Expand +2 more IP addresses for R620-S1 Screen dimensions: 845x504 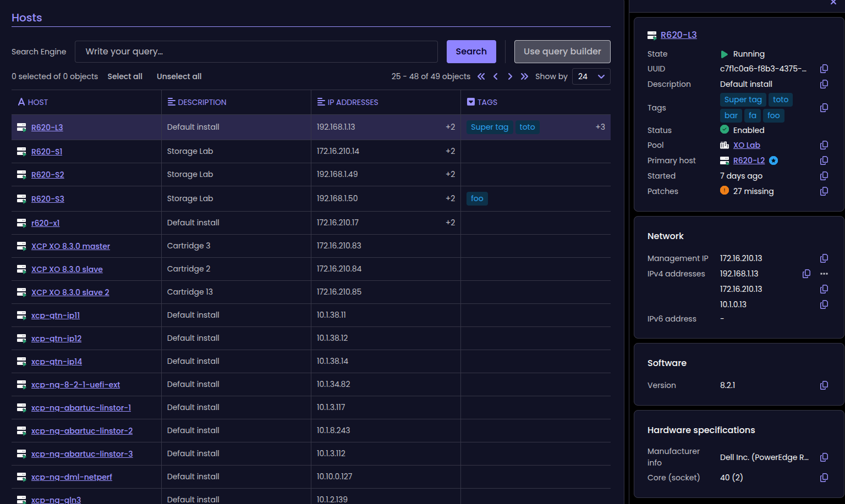tap(450, 151)
